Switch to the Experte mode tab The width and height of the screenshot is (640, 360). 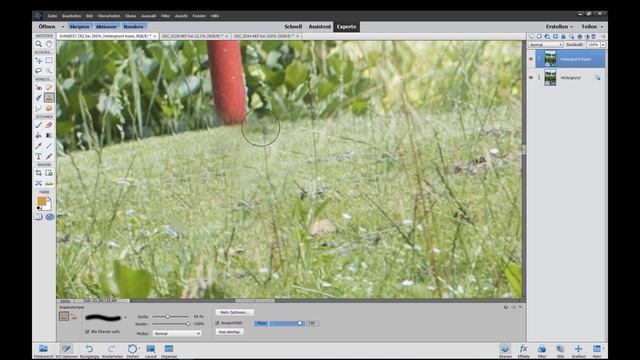pyautogui.click(x=347, y=27)
